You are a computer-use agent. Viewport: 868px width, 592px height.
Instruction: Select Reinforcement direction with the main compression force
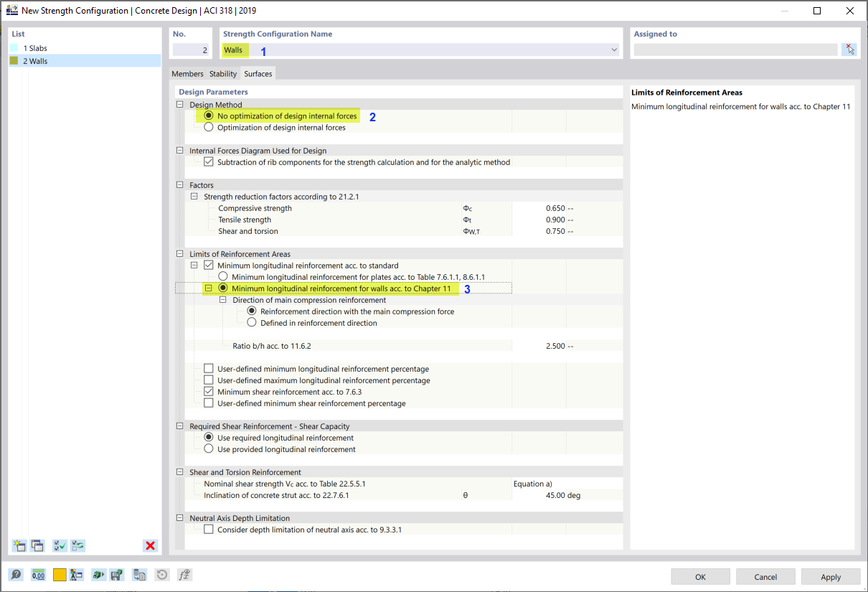point(252,311)
